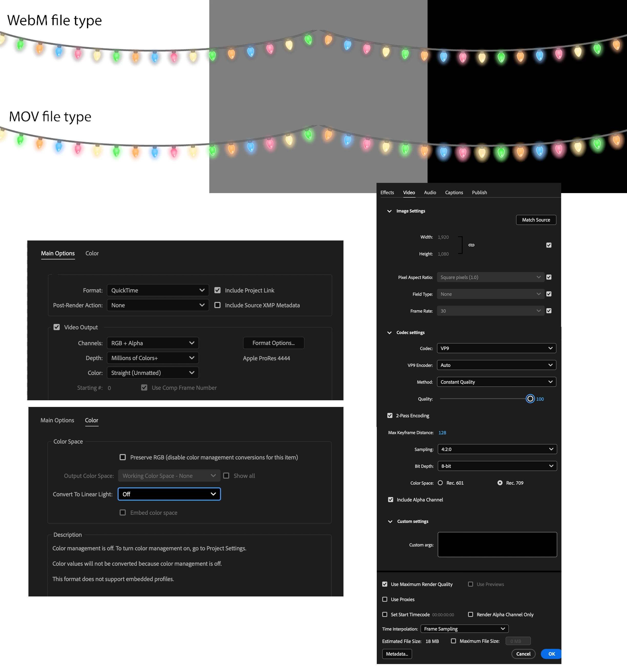Disable the Include Alpha Channel checkbox

click(x=391, y=500)
